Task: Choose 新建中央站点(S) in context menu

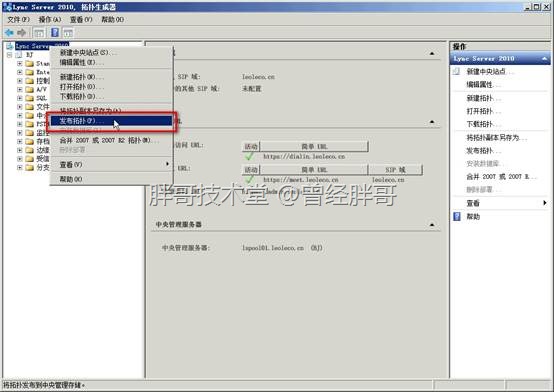Action: pos(111,53)
